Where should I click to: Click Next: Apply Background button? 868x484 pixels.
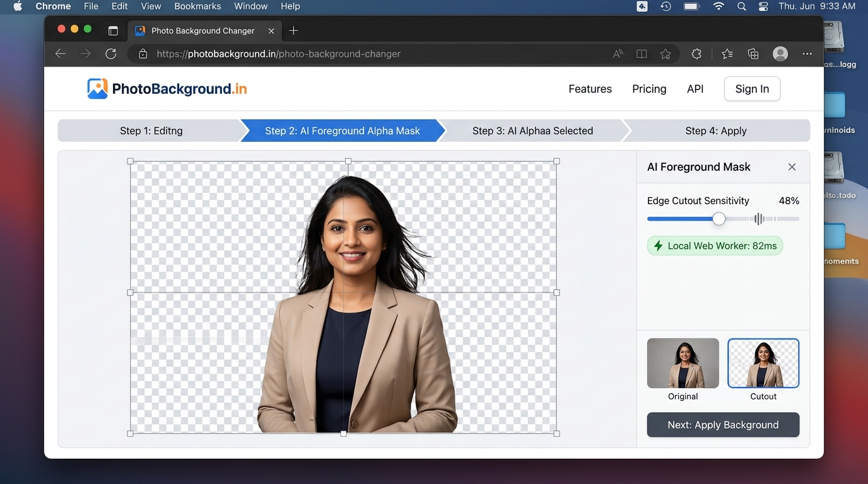723,425
